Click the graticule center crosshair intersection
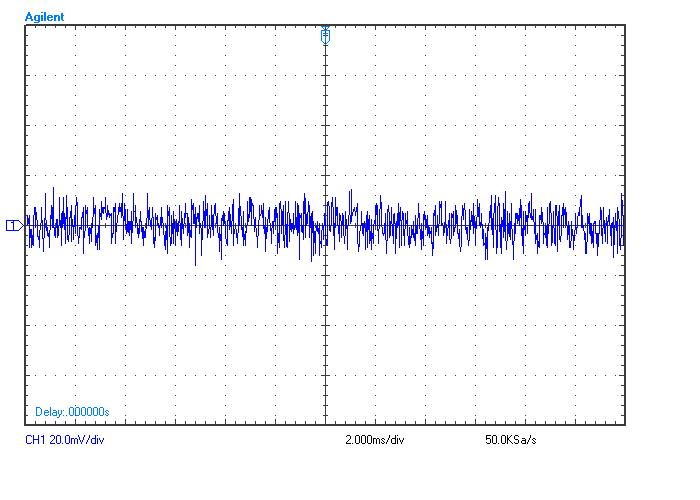This screenshot has height=500, width=700. (x=325, y=225)
